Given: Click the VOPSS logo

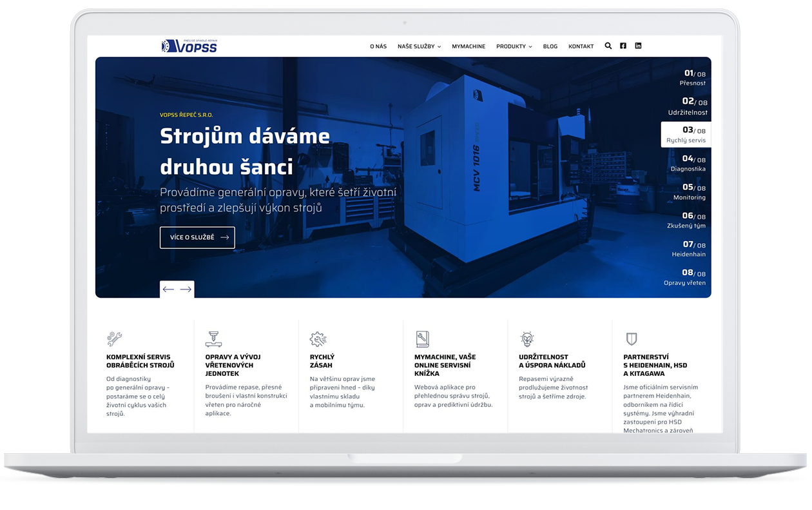Looking at the screenshot, I should pos(189,46).
